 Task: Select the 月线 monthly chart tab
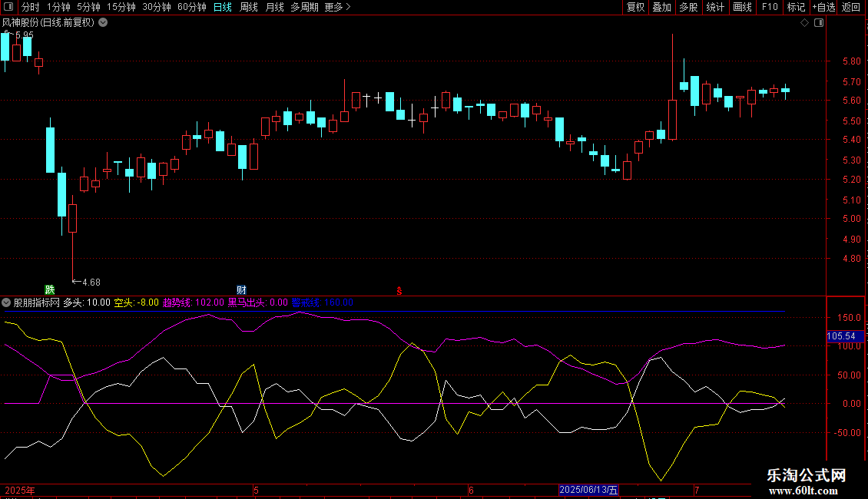click(x=274, y=7)
